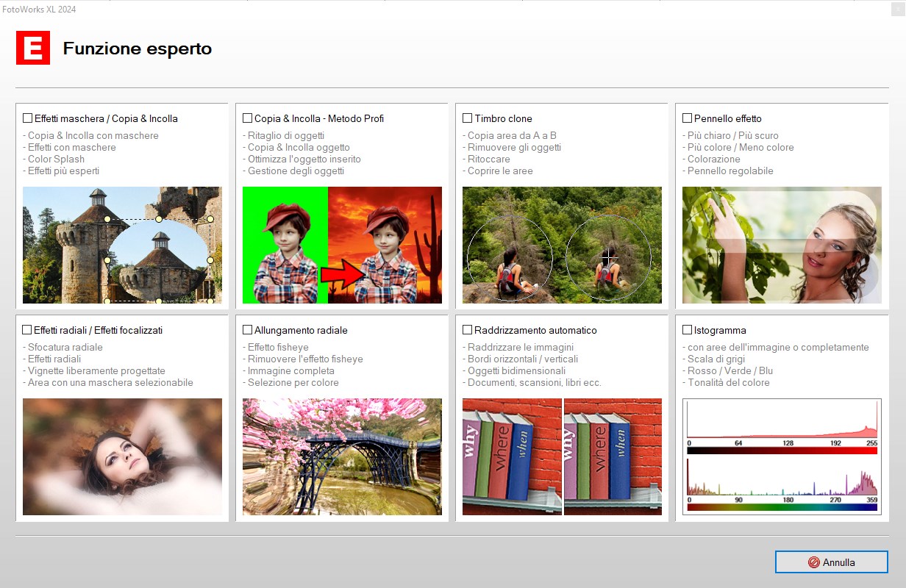Image resolution: width=906 pixels, height=588 pixels.
Task: Tick Copia & Incolla - Metodo Profi checkbox
Action: pyautogui.click(x=248, y=118)
